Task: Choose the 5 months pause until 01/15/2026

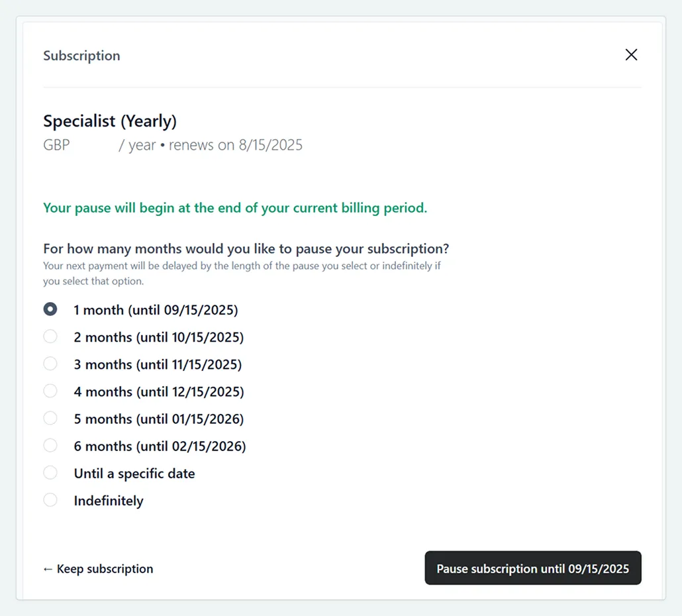Action: coord(50,418)
